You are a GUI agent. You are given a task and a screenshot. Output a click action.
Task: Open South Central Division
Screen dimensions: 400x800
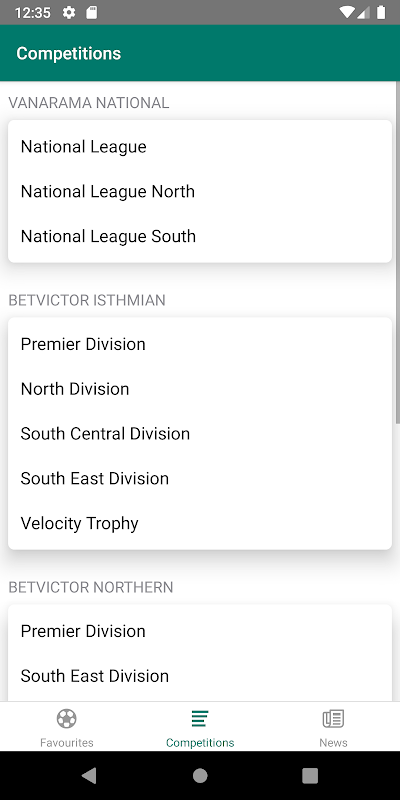[x=200, y=434]
